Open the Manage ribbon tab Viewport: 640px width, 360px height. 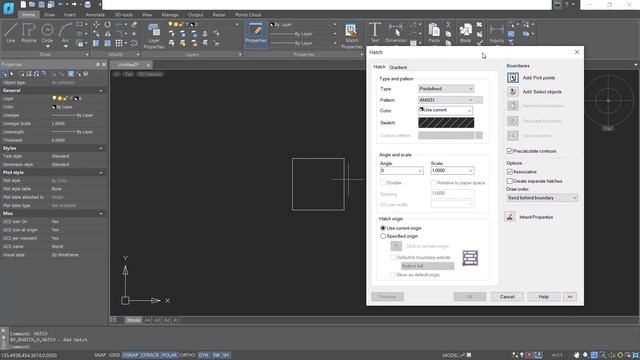(x=170, y=15)
